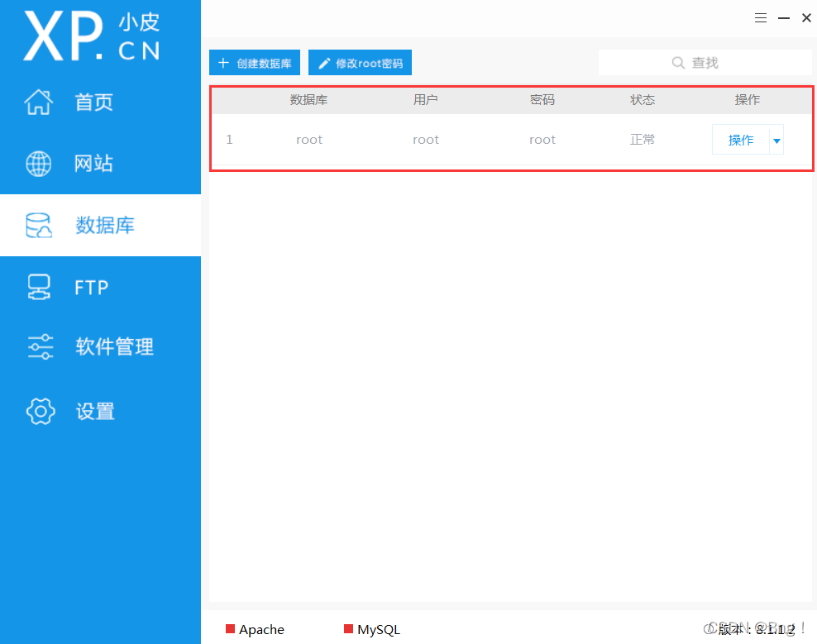This screenshot has width=817, height=644.
Task: Go to the 网站 section
Action: (x=100, y=163)
